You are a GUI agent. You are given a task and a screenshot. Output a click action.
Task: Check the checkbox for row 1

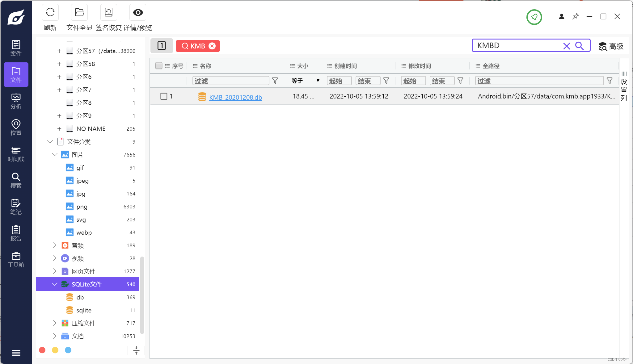pyautogui.click(x=164, y=96)
